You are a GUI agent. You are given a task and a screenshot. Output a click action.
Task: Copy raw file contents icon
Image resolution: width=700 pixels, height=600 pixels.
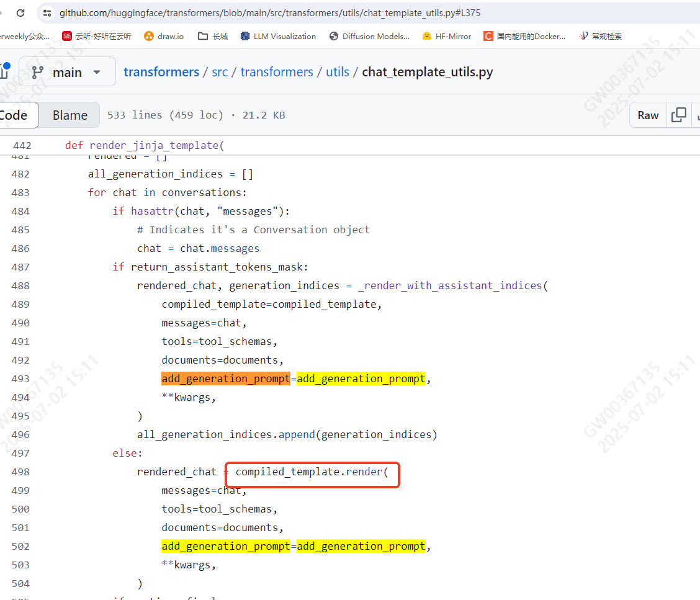click(678, 115)
